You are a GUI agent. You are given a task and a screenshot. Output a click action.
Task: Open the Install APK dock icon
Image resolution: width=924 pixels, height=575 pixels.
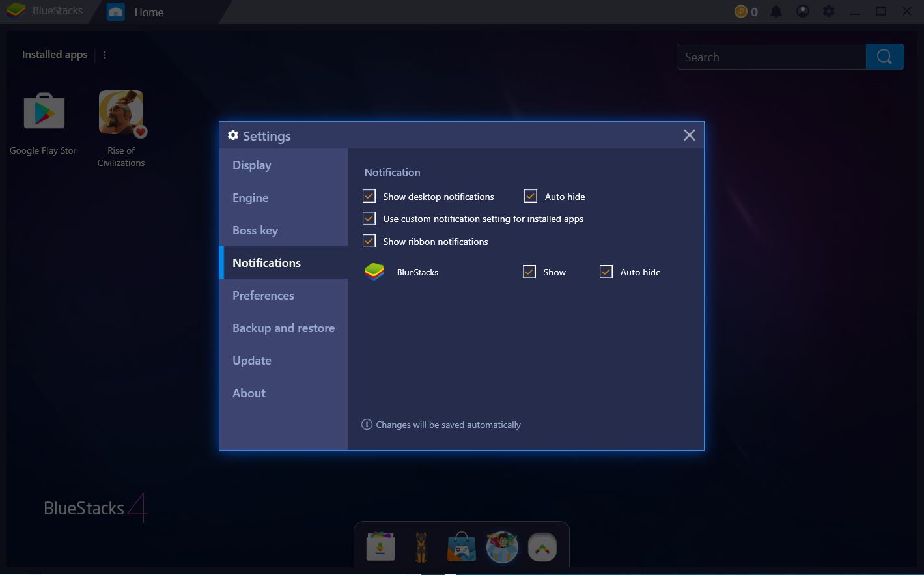point(380,547)
